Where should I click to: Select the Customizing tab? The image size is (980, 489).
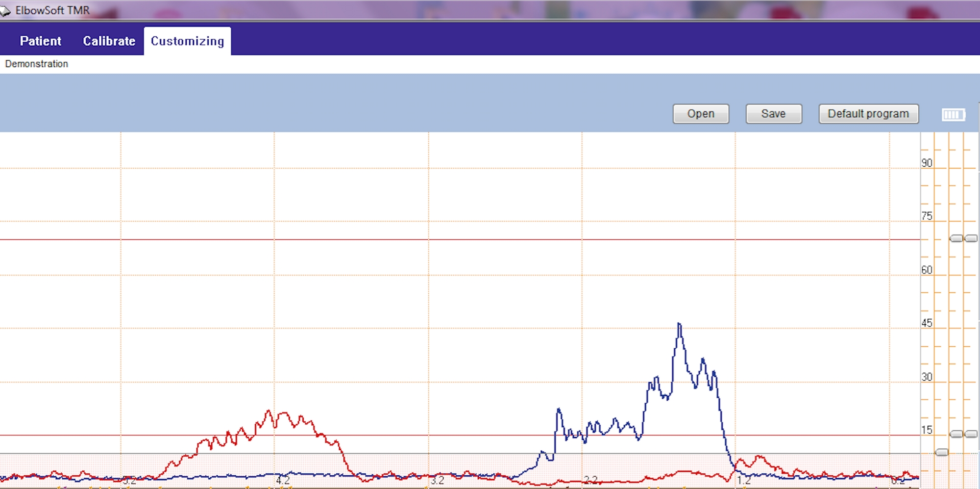(187, 41)
